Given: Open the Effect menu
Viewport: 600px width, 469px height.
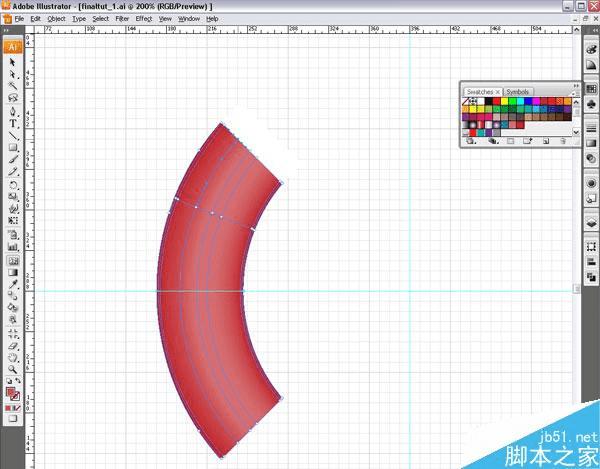Looking at the screenshot, I should pos(143,19).
